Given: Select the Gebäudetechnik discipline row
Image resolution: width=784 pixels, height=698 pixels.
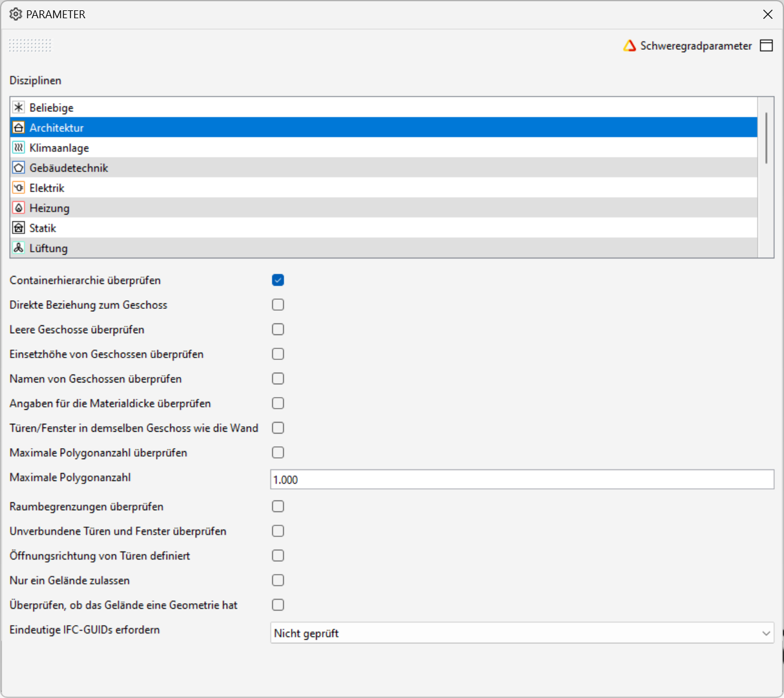Looking at the screenshot, I should (384, 168).
